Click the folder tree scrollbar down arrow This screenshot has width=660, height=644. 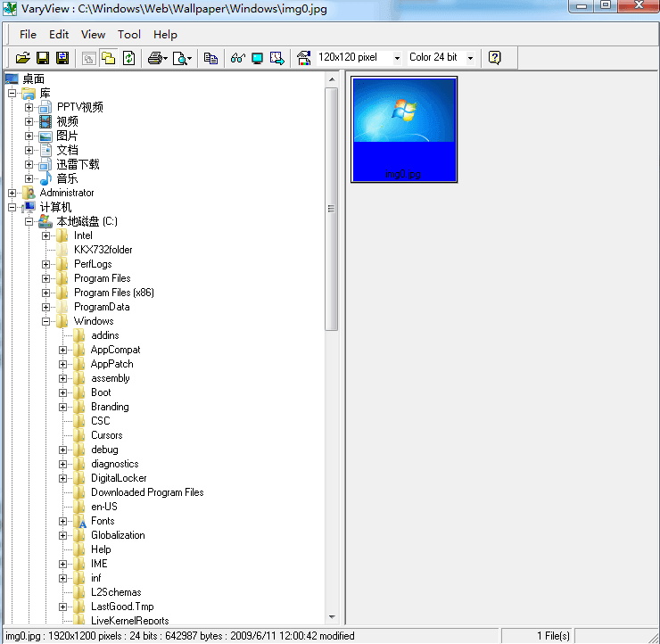pyautogui.click(x=332, y=617)
